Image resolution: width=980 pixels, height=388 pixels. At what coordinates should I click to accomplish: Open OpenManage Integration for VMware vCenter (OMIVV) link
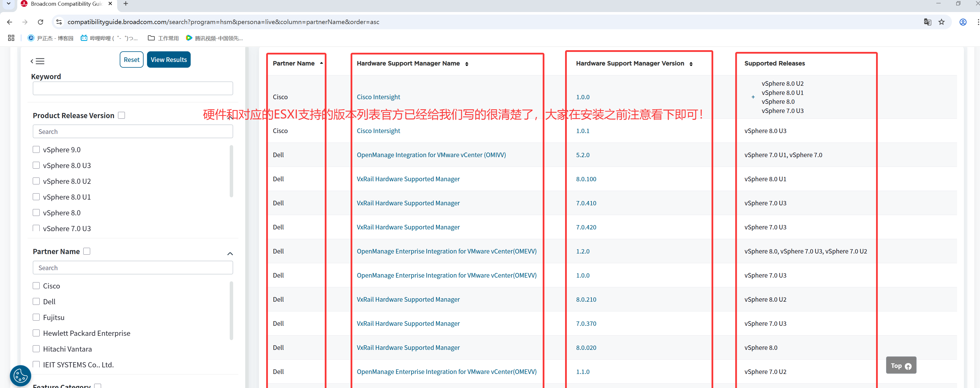click(431, 155)
